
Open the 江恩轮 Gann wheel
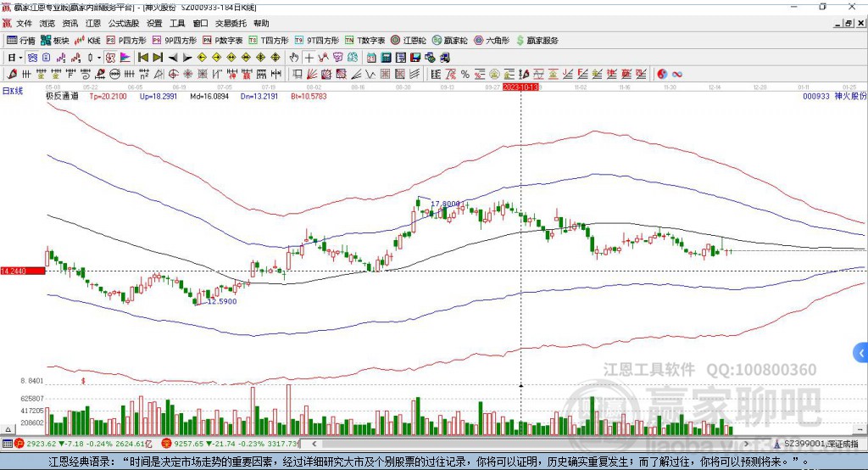[x=409, y=41]
